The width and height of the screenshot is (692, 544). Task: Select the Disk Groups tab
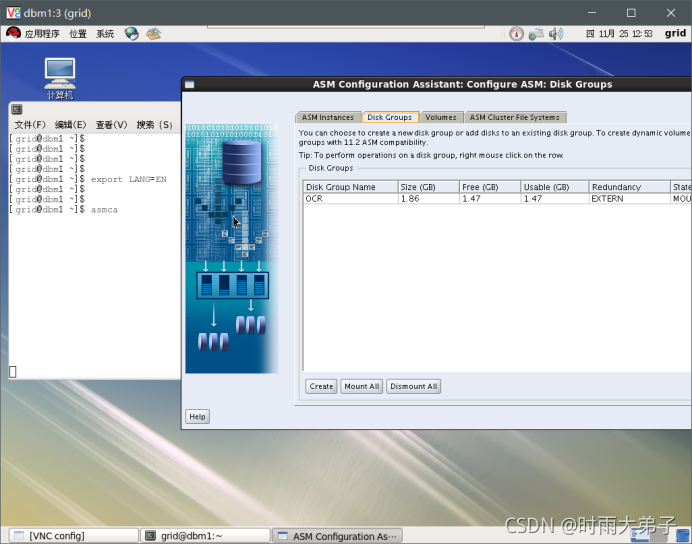click(x=390, y=117)
